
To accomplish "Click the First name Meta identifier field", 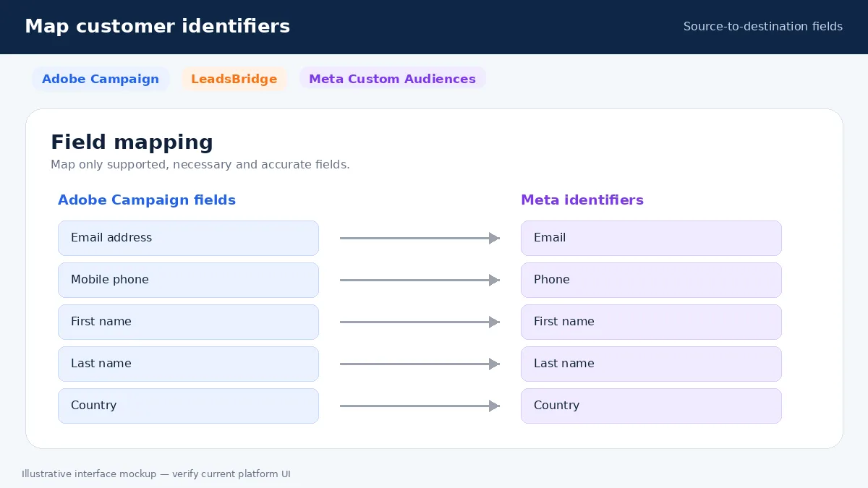I will click(651, 322).
